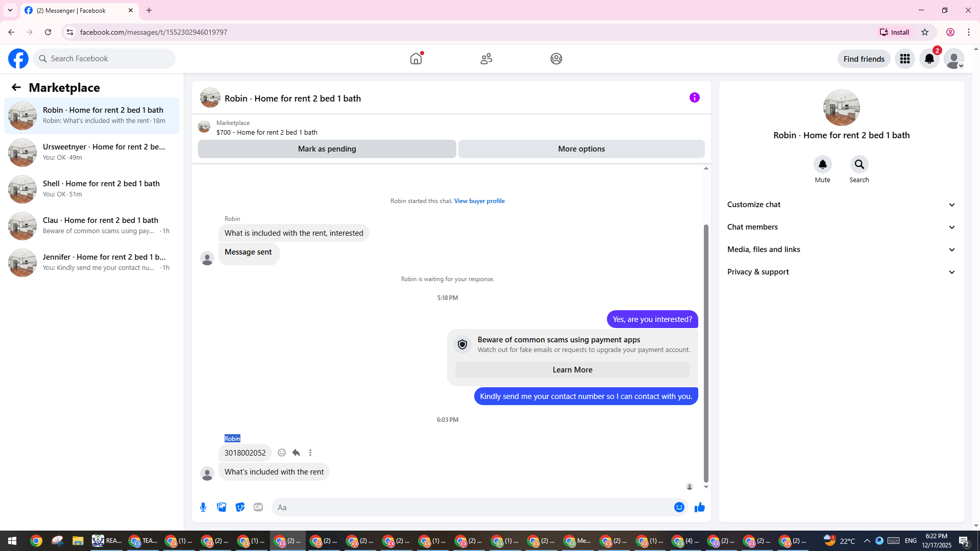Open the emoji picker in message box
This screenshot has height=551, width=980.
coord(679,507)
